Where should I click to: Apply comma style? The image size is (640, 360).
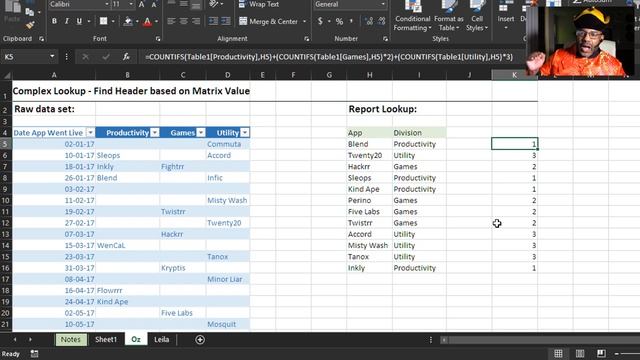[351, 21]
